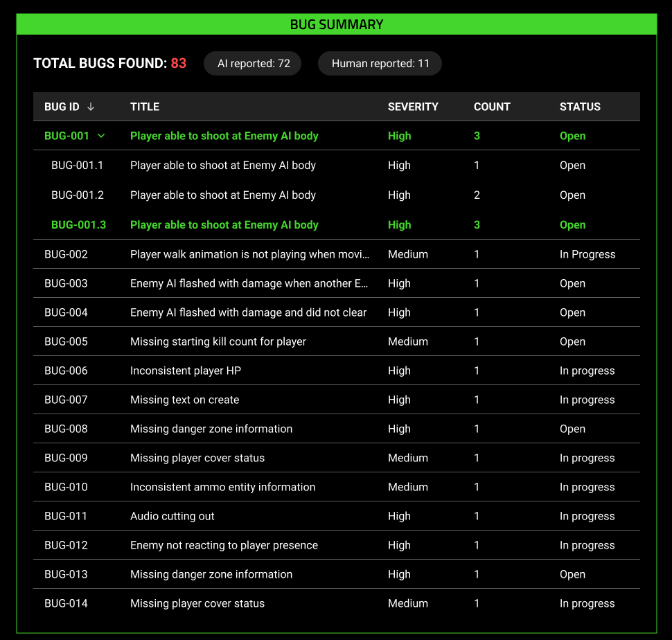
Task: Select the BUG-006 row ID
Action: click(x=66, y=371)
